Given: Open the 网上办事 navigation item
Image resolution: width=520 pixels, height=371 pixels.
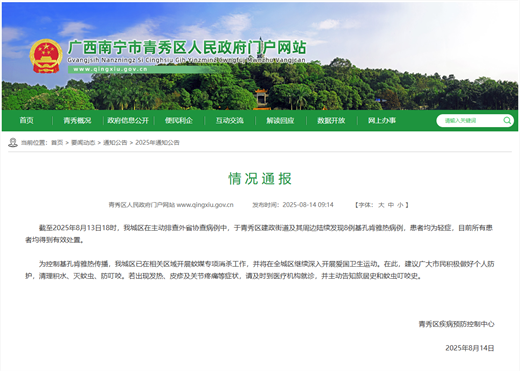Looking at the screenshot, I should point(382,120).
